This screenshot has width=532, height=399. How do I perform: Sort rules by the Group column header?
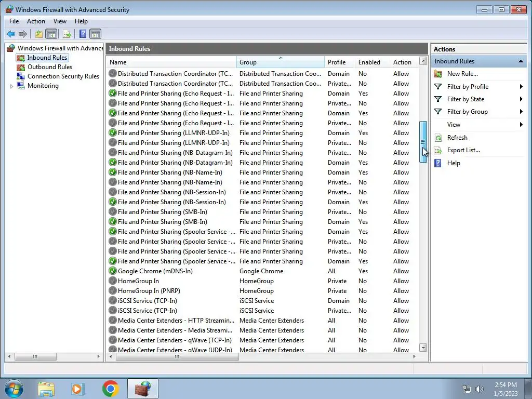pyautogui.click(x=280, y=62)
